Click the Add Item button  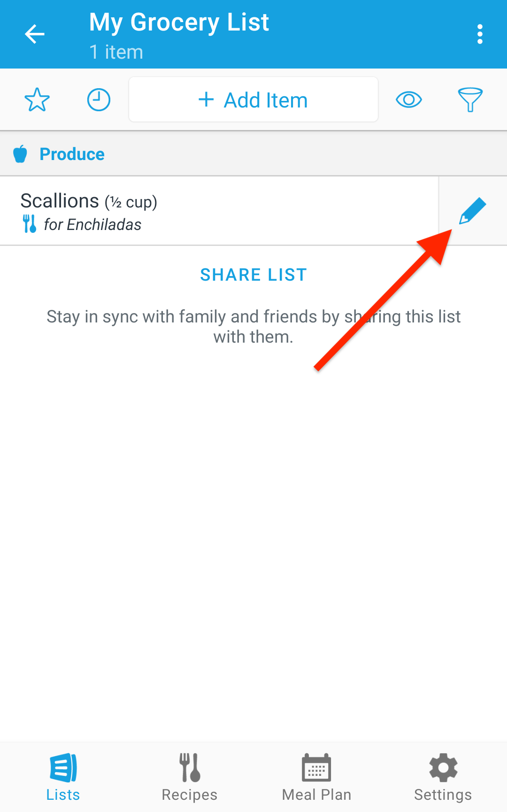[x=253, y=100]
